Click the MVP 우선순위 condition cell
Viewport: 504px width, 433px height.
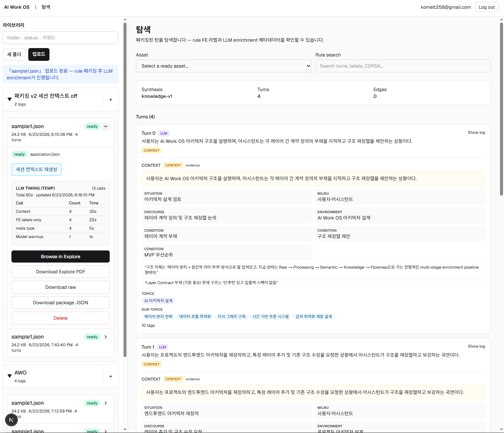(227, 252)
